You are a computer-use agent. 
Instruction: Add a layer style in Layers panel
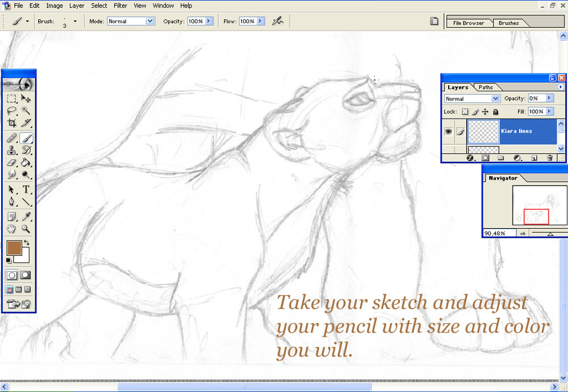470,158
